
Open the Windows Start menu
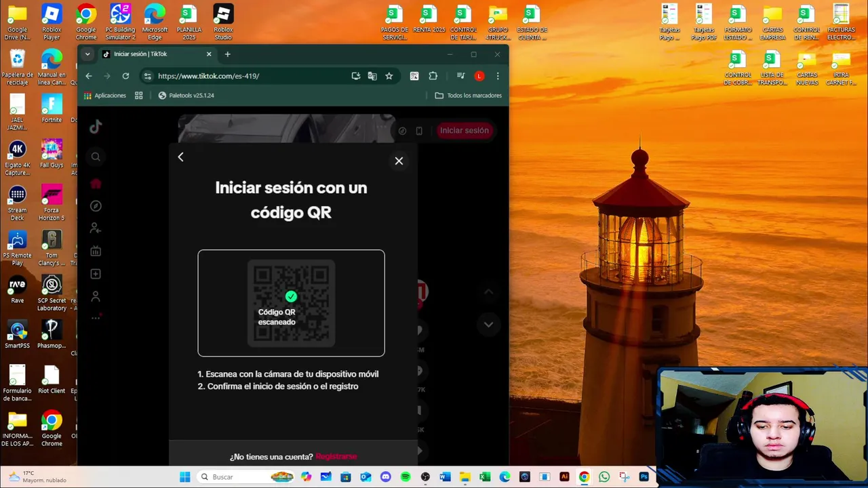click(184, 477)
